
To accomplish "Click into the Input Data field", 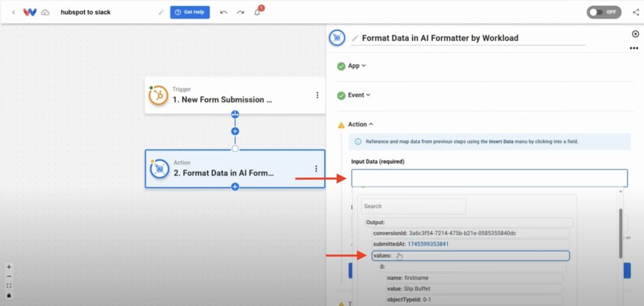I will tap(489, 178).
